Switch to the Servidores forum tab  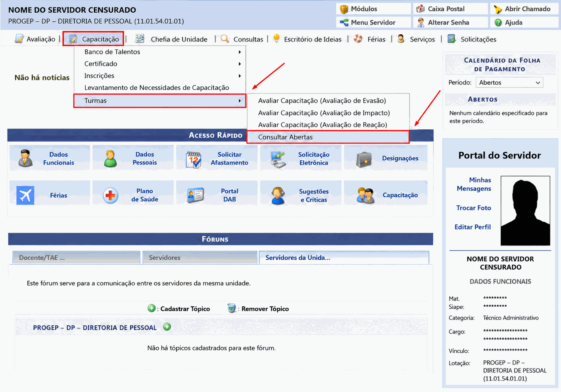[x=200, y=257]
